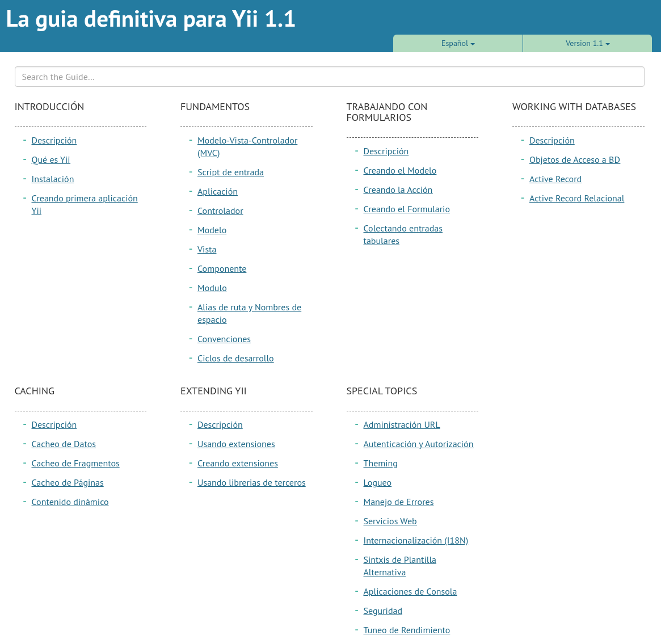
Task: Open Administración URL link
Action: [401, 425]
